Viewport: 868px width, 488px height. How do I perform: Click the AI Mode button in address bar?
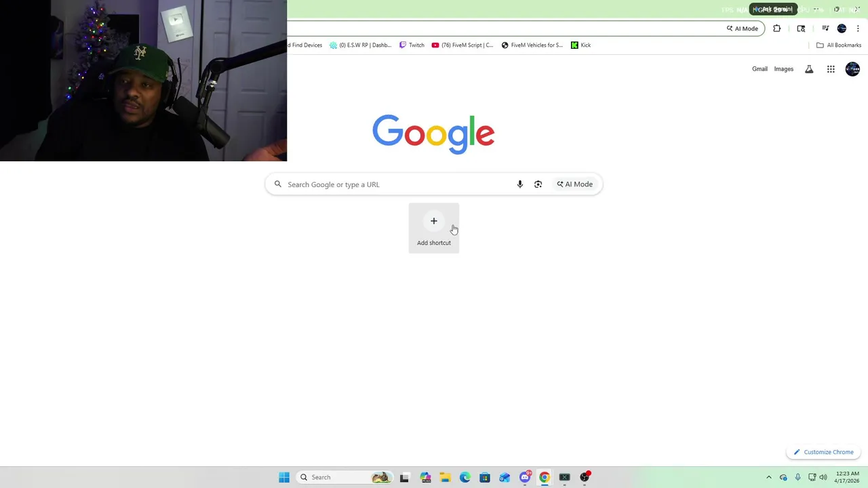coord(743,28)
